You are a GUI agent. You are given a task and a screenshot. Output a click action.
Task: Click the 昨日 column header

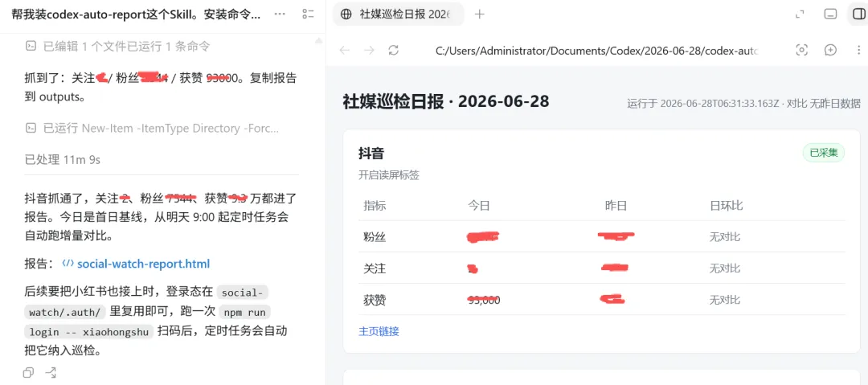click(616, 206)
